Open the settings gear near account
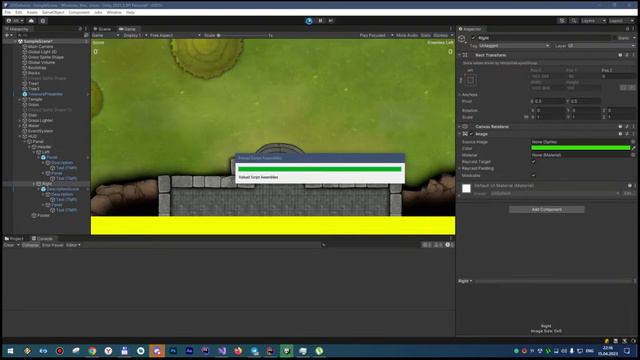This screenshot has height=360, width=640. point(43,21)
